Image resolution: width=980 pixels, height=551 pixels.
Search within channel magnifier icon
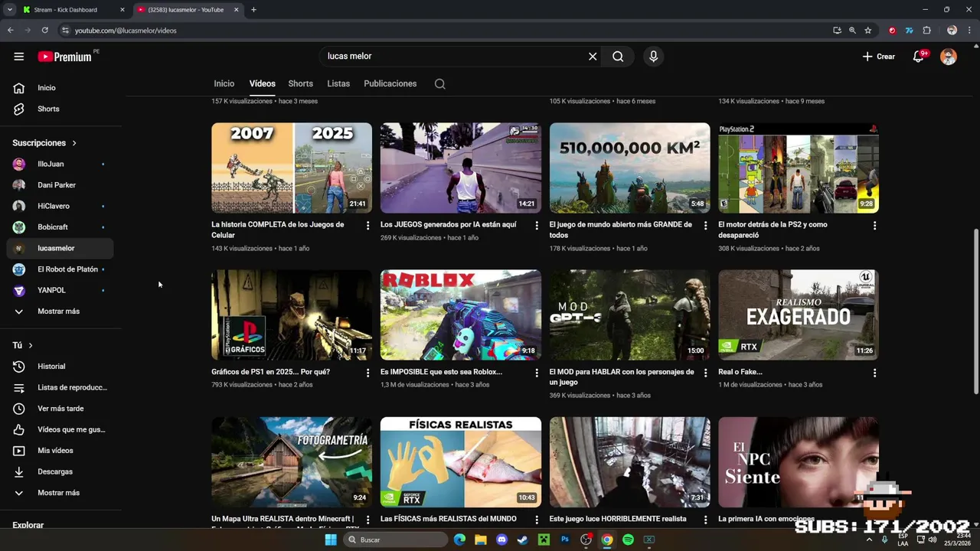tap(439, 84)
